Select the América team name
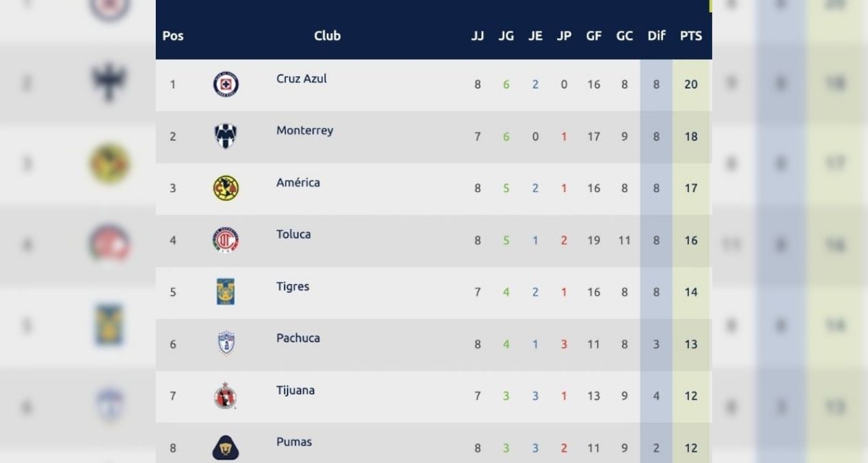The image size is (868, 463). click(298, 182)
